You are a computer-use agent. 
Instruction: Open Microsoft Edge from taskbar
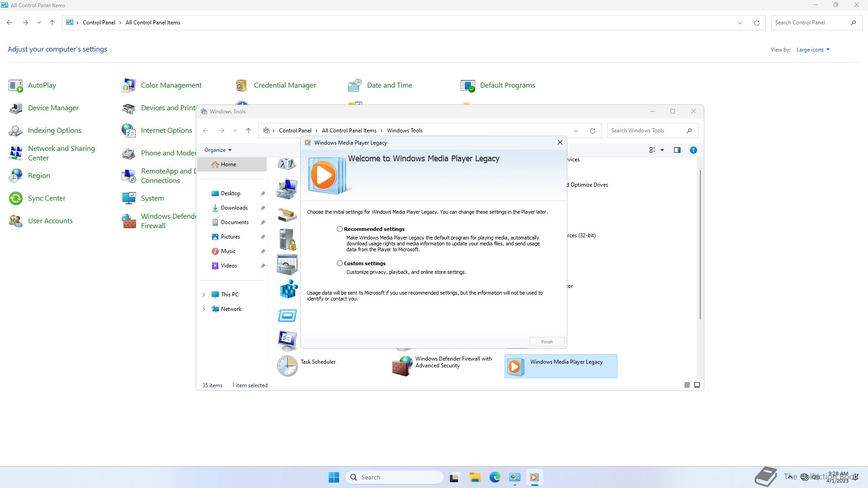[495, 477]
